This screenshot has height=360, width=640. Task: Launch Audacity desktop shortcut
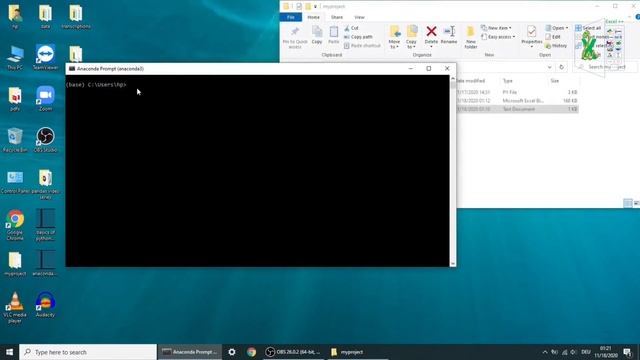coord(45,305)
